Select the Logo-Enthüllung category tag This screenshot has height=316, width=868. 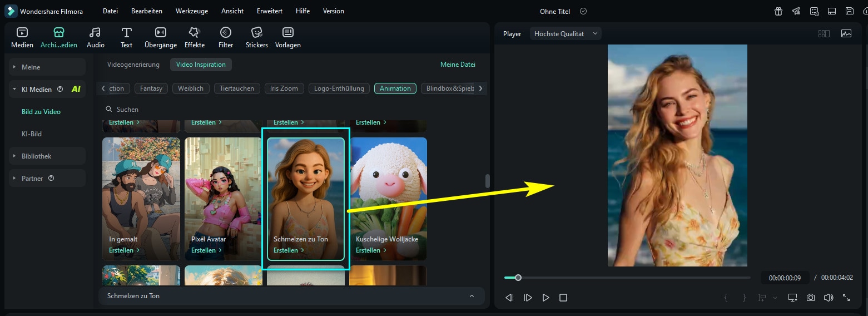339,88
